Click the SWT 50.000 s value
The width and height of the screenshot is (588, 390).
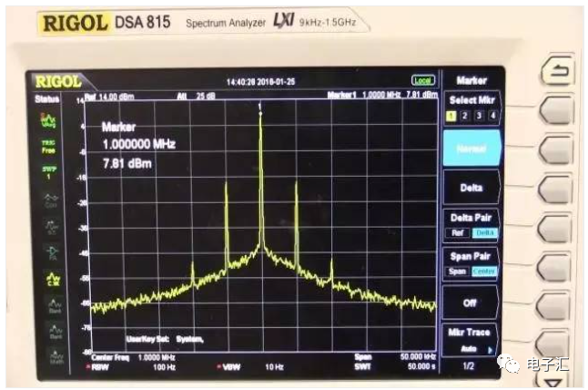(x=421, y=366)
